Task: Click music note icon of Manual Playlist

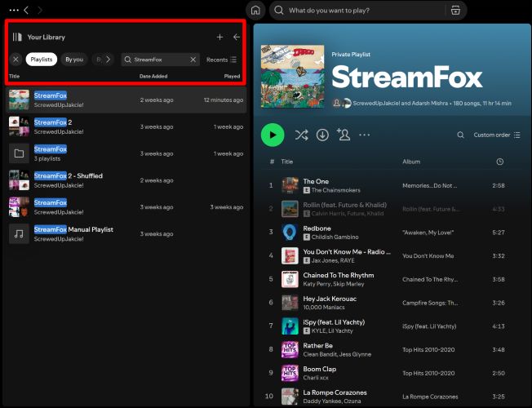Action: [19, 234]
